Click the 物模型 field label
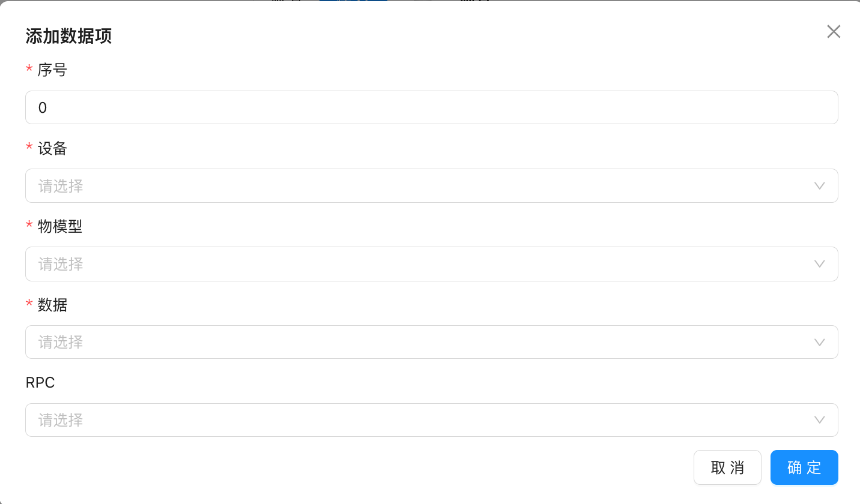Image resolution: width=860 pixels, height=504 pixels. 60,226
